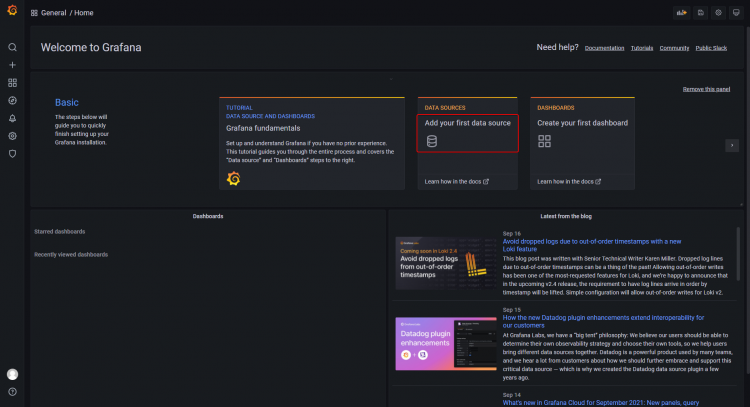Click the Basic heading
The height and width of the screenshot is (407, 750).
pos(66,102)
